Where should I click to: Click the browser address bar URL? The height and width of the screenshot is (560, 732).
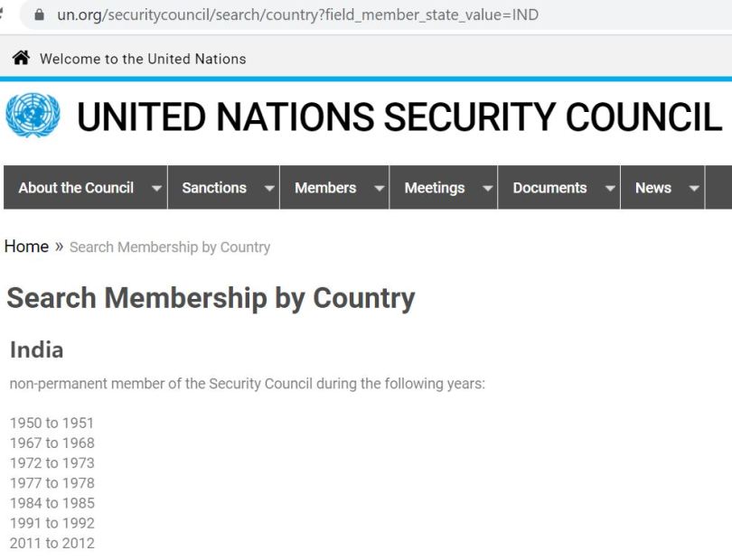[298, 14]
